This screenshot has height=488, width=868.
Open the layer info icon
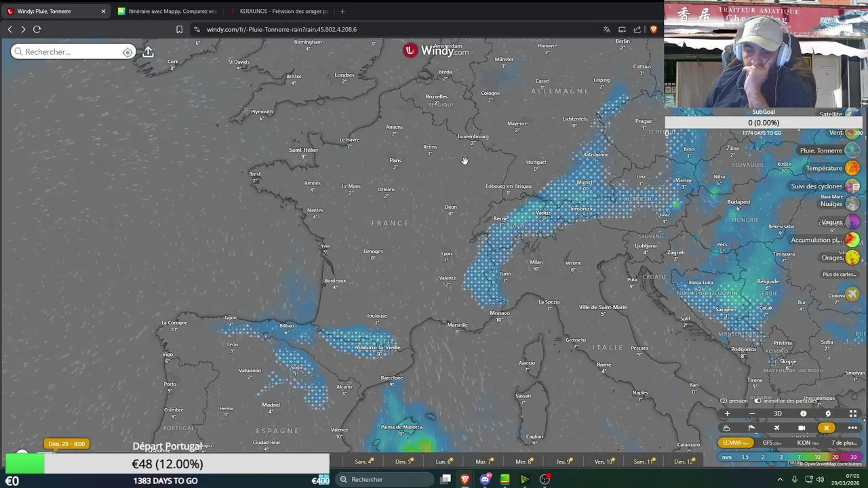coord(804,413)
